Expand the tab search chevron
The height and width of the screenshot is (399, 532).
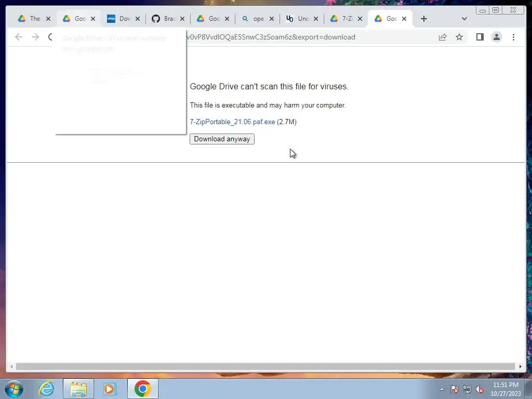(x=464, y=19)
